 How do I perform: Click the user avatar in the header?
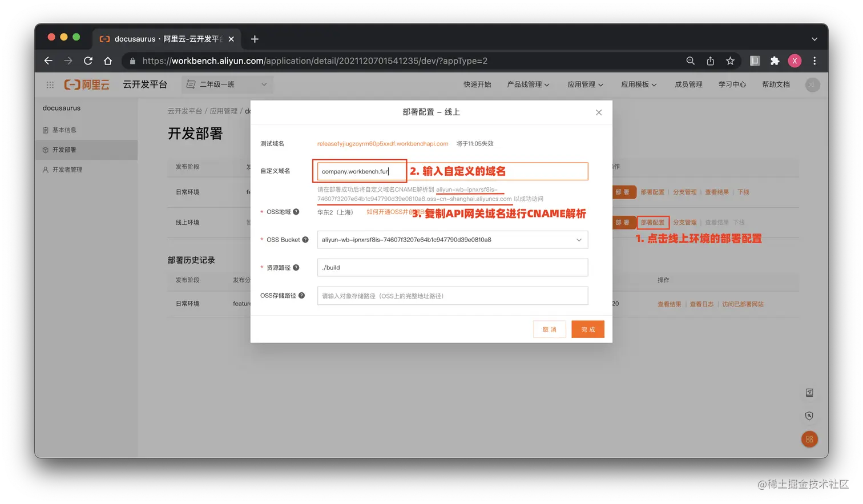click(x=813, y=84)
